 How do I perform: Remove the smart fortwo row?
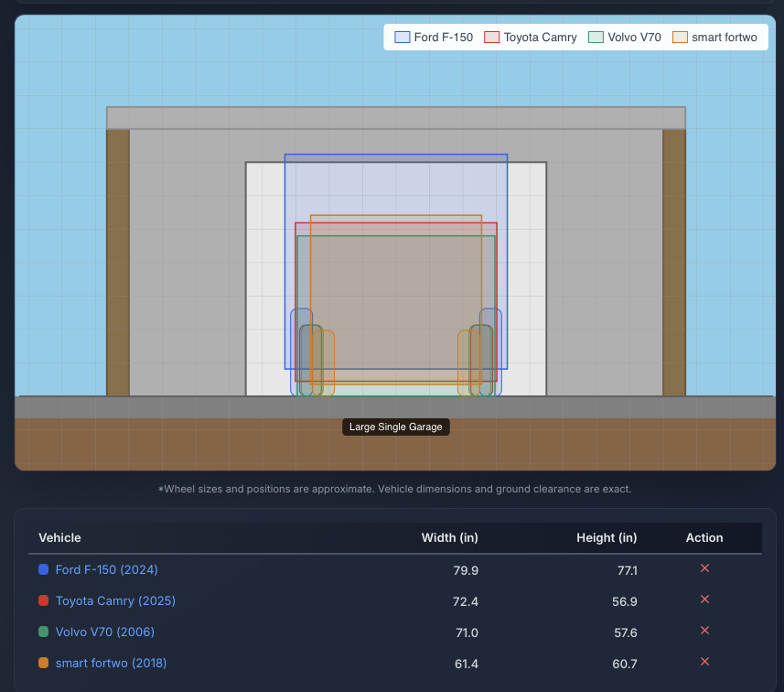point(704,662)
